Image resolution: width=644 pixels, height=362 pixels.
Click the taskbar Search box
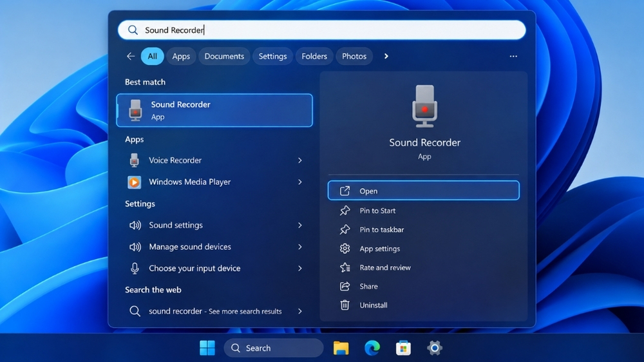pos(274,348)
